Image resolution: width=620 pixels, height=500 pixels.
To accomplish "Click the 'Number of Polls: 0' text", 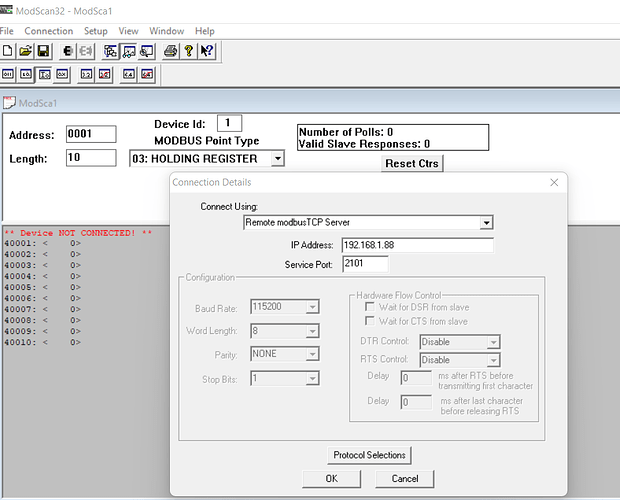I will coord(346,132).
